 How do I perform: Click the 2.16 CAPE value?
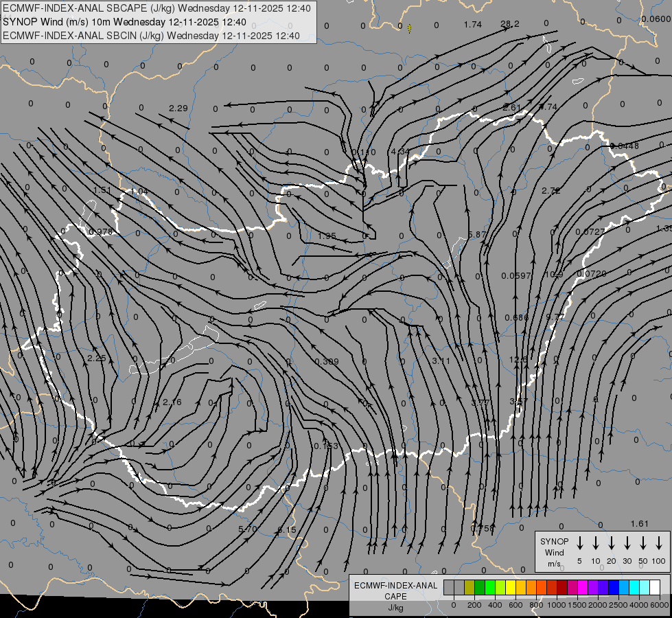click(x=172, y=402)
